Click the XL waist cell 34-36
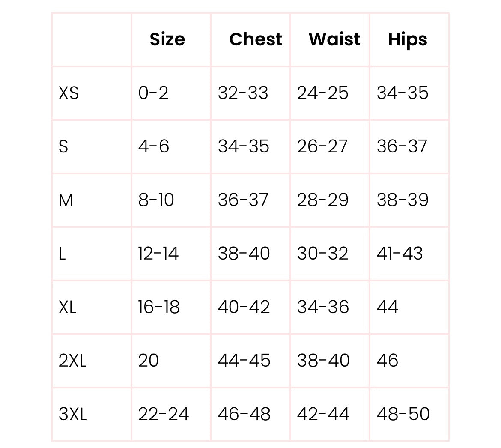This screenshot has width=501, height=448. pyautogui.click(x=323, y=307)
